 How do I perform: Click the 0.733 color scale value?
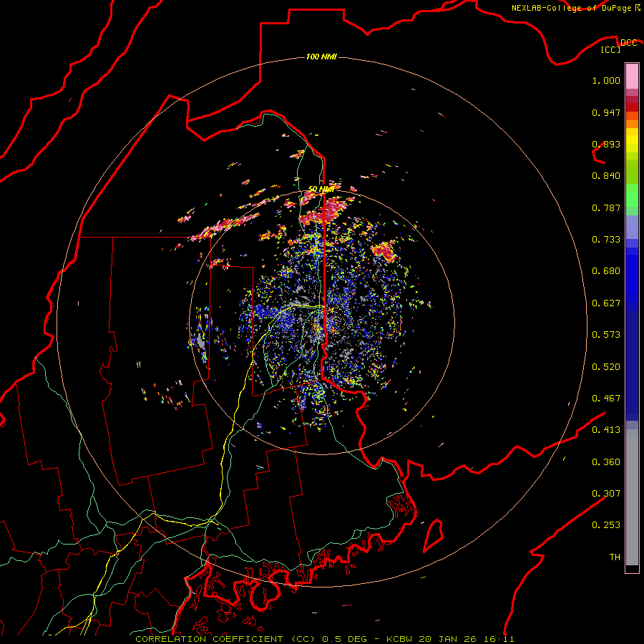click(x=606, y=240)
